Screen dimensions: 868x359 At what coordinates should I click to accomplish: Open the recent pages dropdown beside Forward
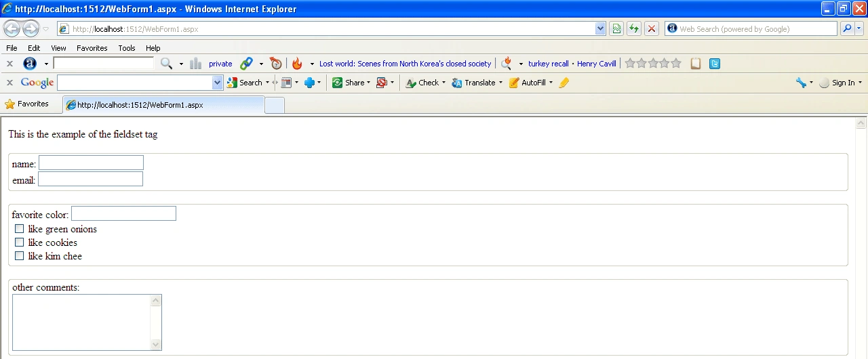point(46,29)
